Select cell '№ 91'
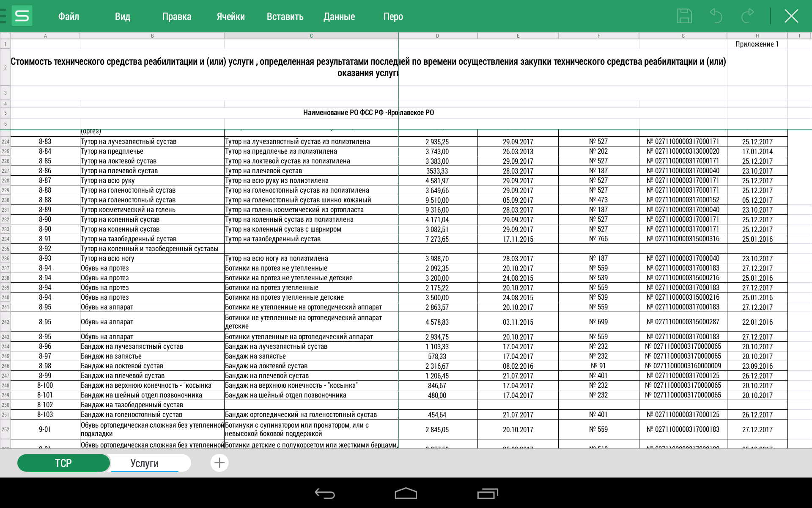The image size is (812, 508). point(599,366)
